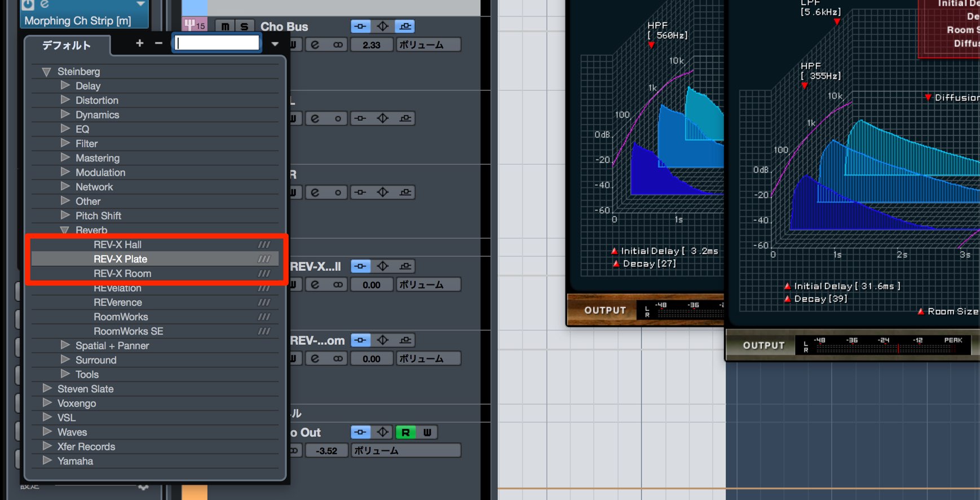Mute the Cho Bus track
The image size is (980, 500).
click(x=225, y=27)
